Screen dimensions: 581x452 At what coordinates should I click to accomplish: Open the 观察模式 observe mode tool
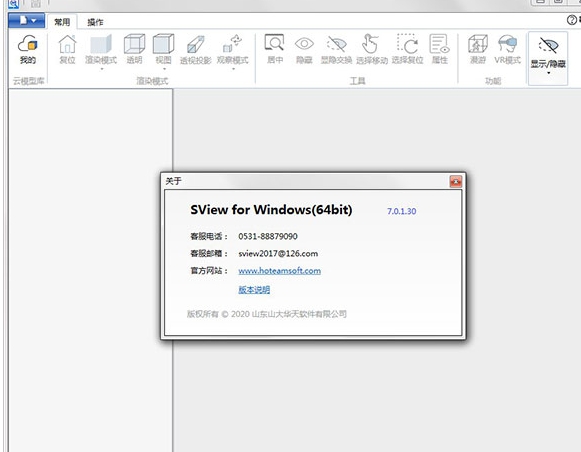(233, 49)
